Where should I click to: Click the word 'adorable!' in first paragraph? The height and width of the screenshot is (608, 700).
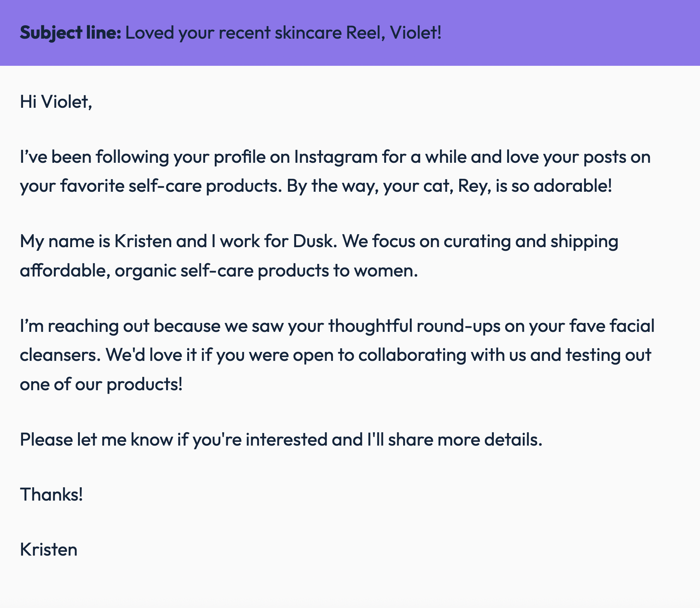click(573, 186)
